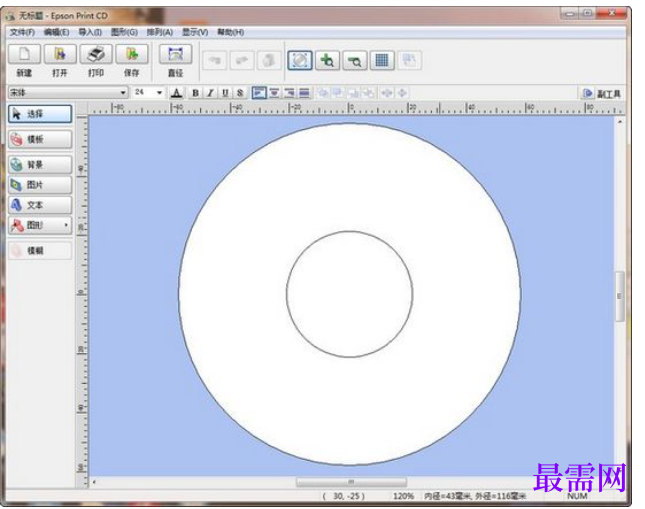Image resolution: width=645 pixels, height=509 pixels.
Task: Click the 文本 (Text) sidebar button
Action: pyautogui.click(x=39, y=205)
